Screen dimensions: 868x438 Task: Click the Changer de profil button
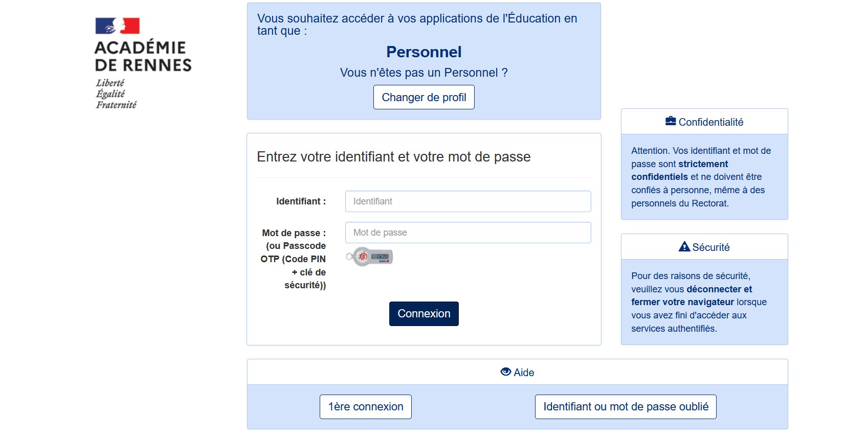(424, 97)
